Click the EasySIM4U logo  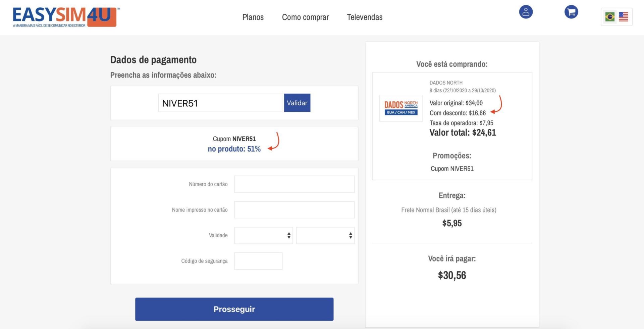[x=66, y=17]
